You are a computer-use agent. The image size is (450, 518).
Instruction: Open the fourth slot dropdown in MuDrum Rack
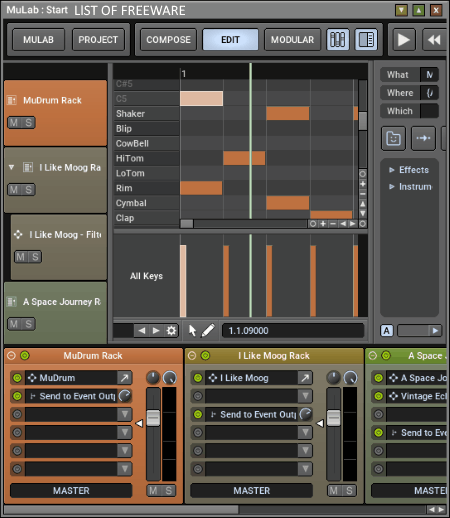(x=125, y=432)
